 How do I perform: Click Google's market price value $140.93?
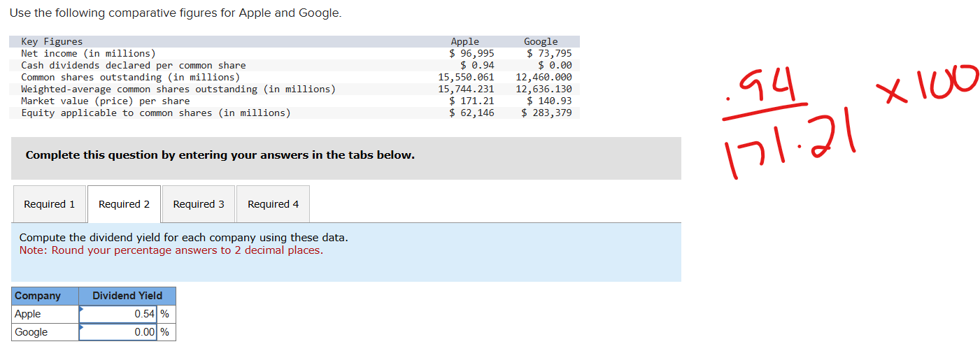[x=549, y=101]
